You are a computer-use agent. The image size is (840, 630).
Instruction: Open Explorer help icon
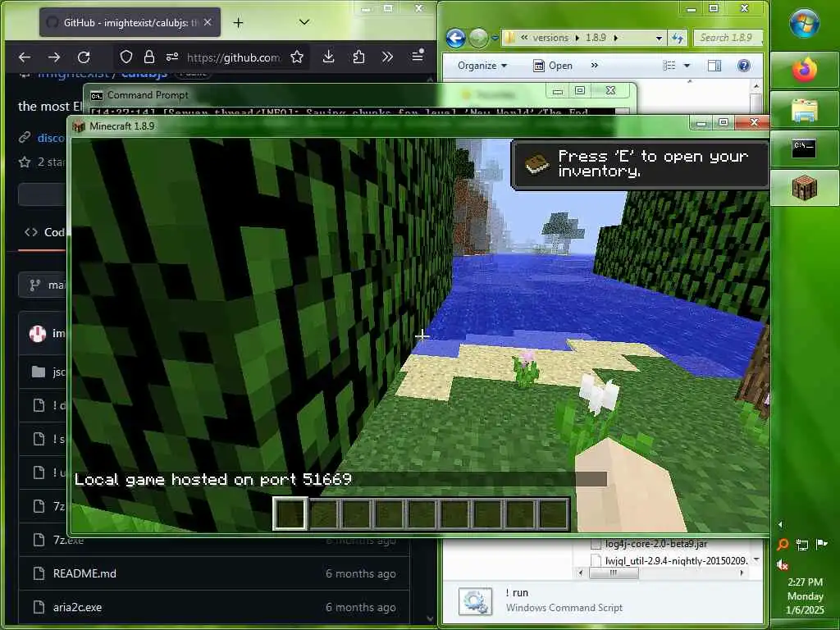743,66
